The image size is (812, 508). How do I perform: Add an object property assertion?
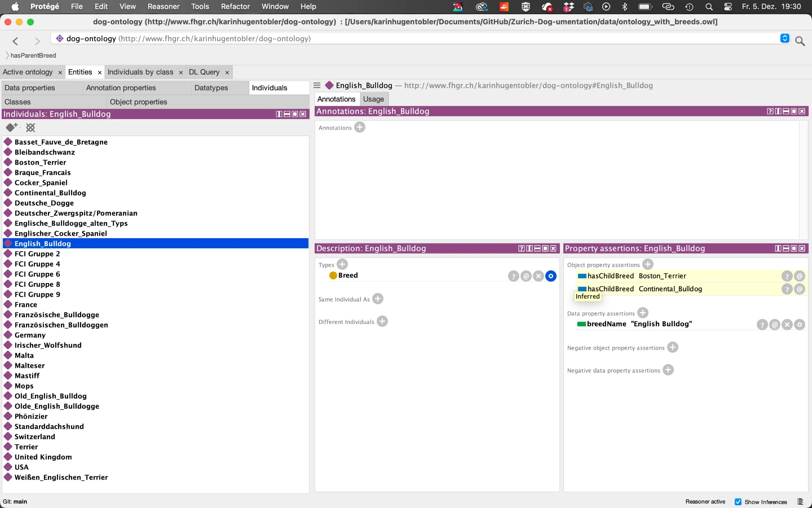(x=648, y=265)
